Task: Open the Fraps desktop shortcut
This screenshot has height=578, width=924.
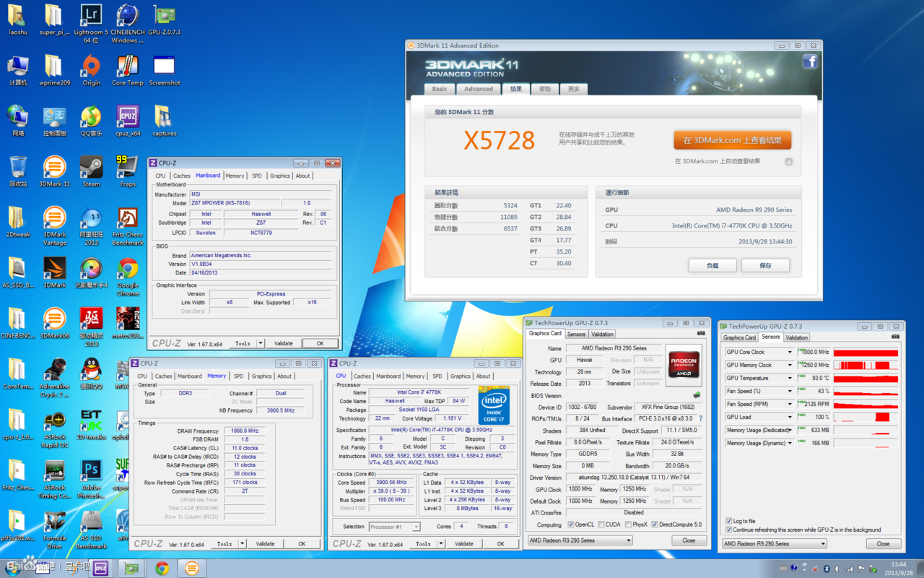Action: pos(128,172)
